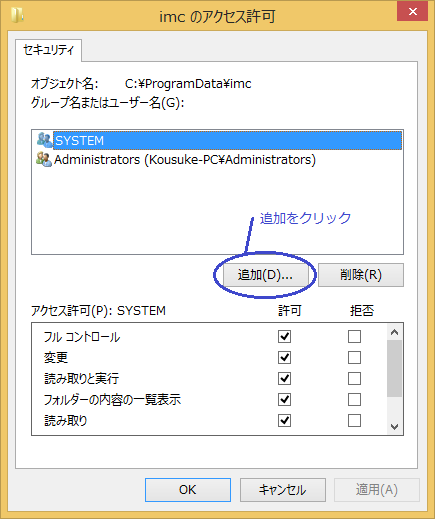Confirm with the OK button
This screenshot has width=435, height=519.
click(188, 490)
